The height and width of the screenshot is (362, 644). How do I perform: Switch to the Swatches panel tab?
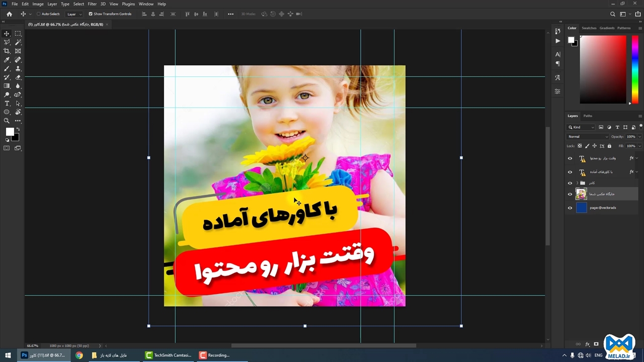point(589,28)
